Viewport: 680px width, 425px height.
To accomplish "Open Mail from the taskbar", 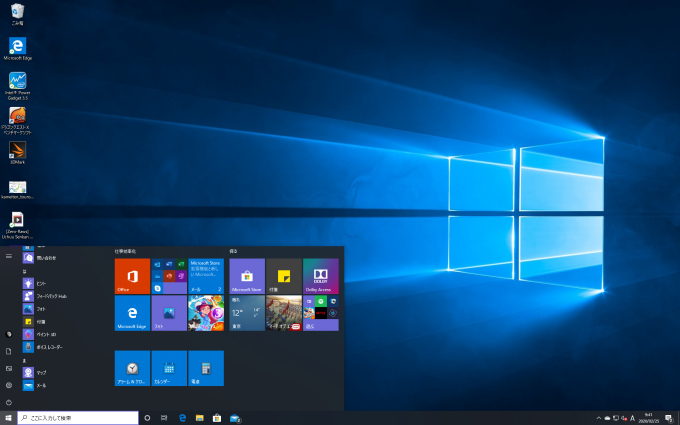I will (x=235, y=418).
